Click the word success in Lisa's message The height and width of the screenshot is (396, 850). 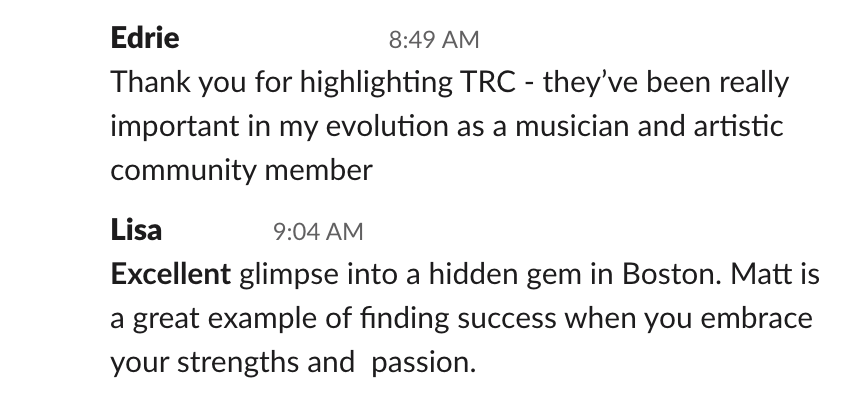click(x=506, y=319)
